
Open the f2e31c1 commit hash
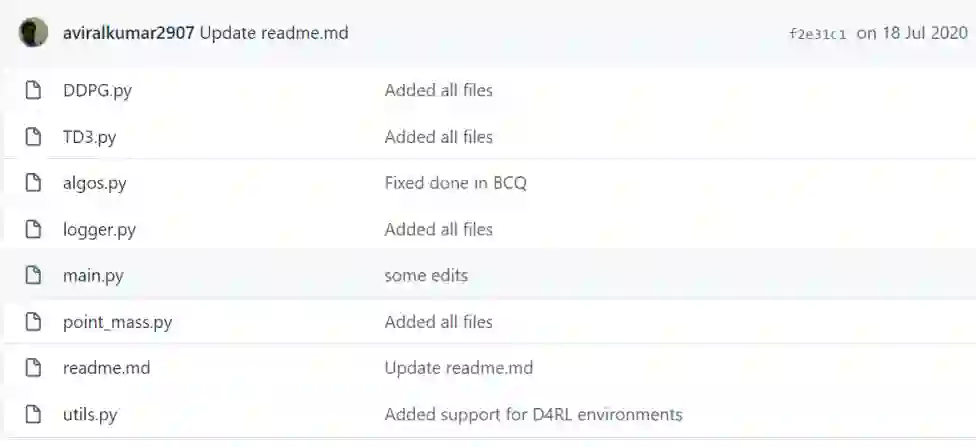click(x=817, y=33)
